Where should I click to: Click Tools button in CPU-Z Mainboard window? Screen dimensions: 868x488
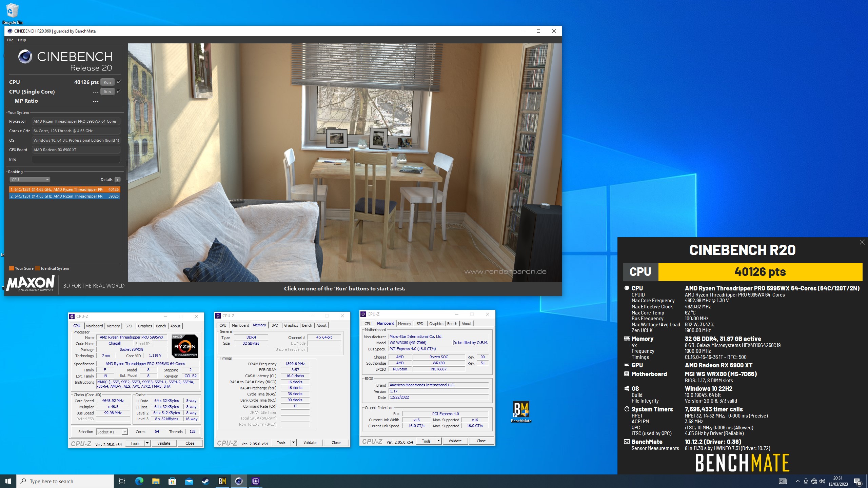[426, 441]
